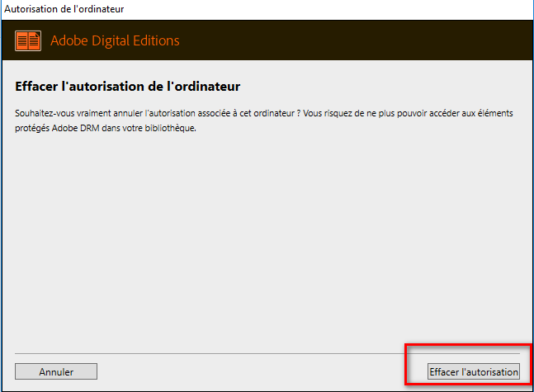Click the "Souhaitez-vous vraiment annuler" warning paragraph

tap(264, 120)
